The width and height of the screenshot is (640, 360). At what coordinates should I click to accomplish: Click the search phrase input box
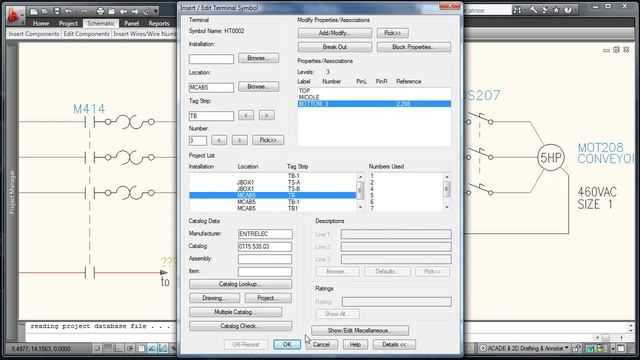[487, 10]
